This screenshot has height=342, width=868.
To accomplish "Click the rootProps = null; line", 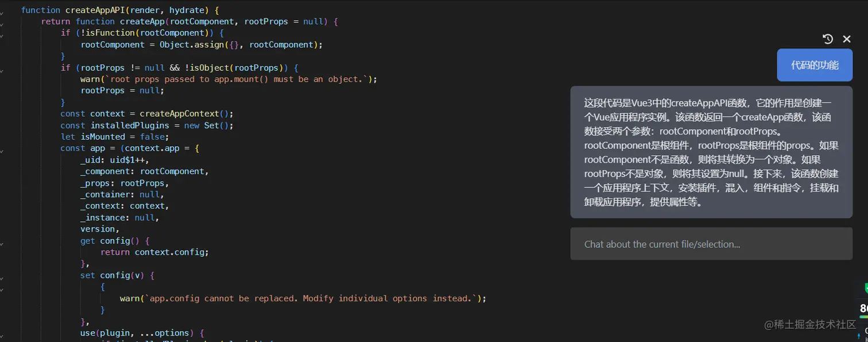I will pos(122,90).
